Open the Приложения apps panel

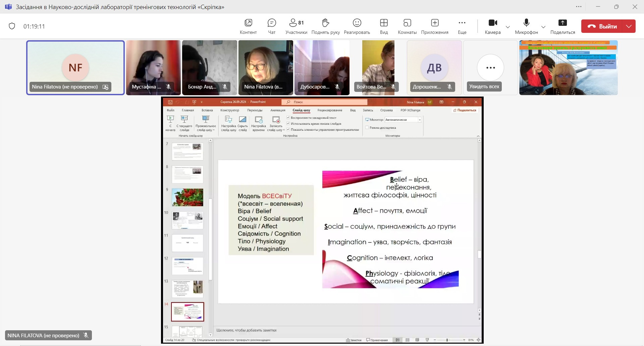(435, 26)
